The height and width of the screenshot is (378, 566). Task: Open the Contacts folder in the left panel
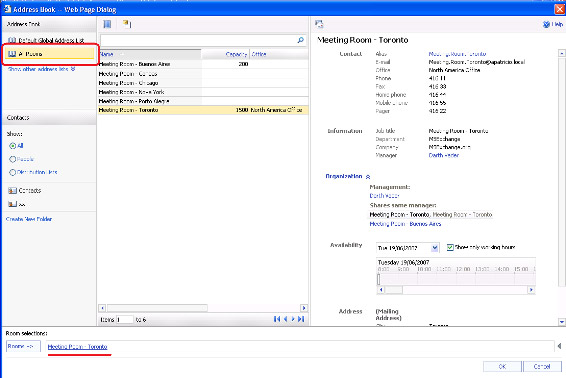coord(25,190)
